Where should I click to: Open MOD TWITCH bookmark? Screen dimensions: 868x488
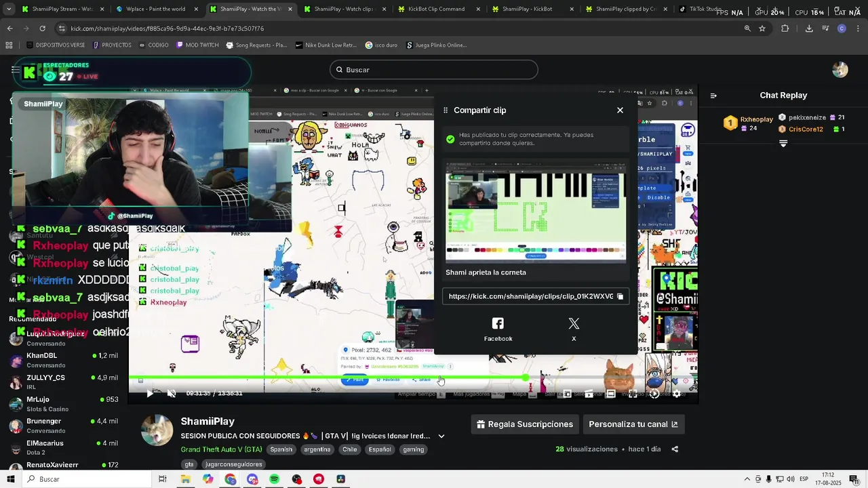pos(197,45)
